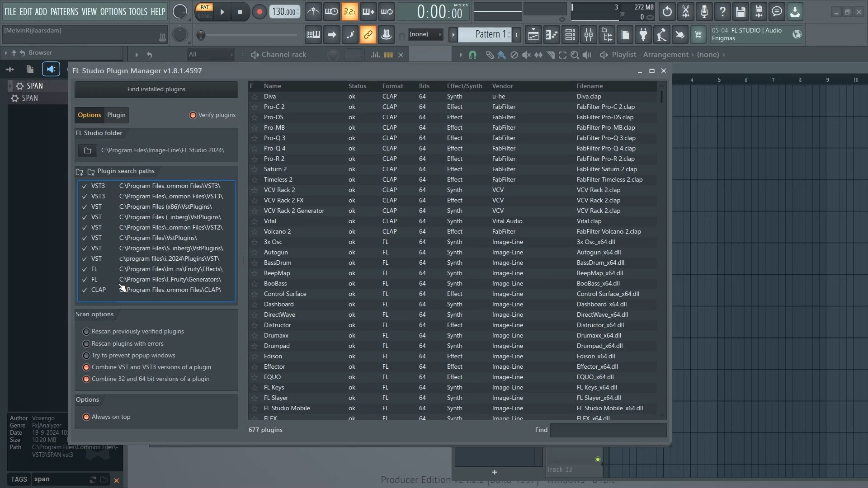Click the FL Studio folder browse icon
This screenshot has width=868, height=488.
88,150
